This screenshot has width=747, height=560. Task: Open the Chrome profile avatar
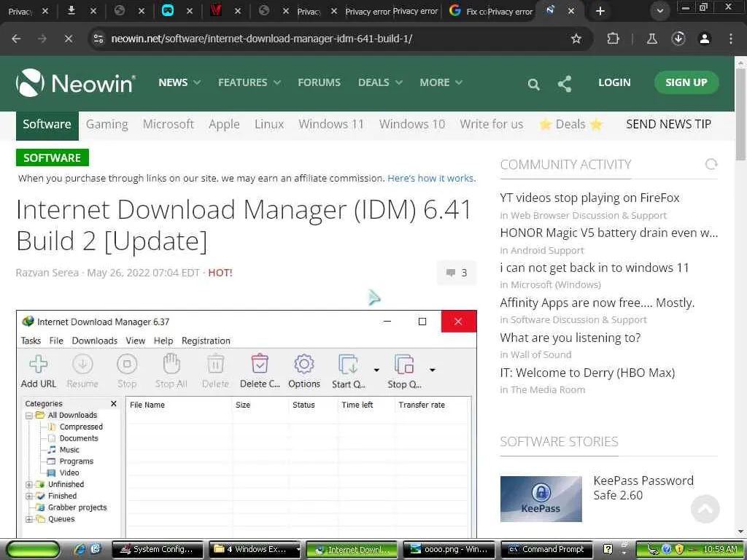pyautogui.click(x=705, y=39)
